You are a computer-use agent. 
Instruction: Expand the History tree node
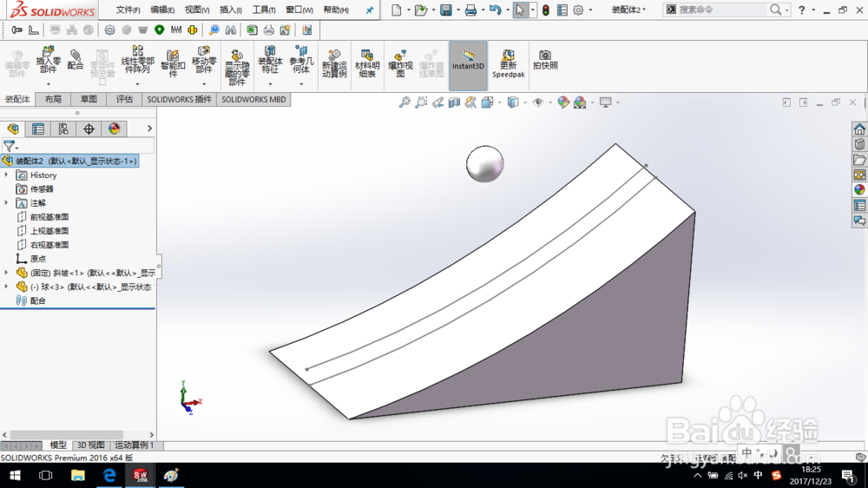coord(7,175)
